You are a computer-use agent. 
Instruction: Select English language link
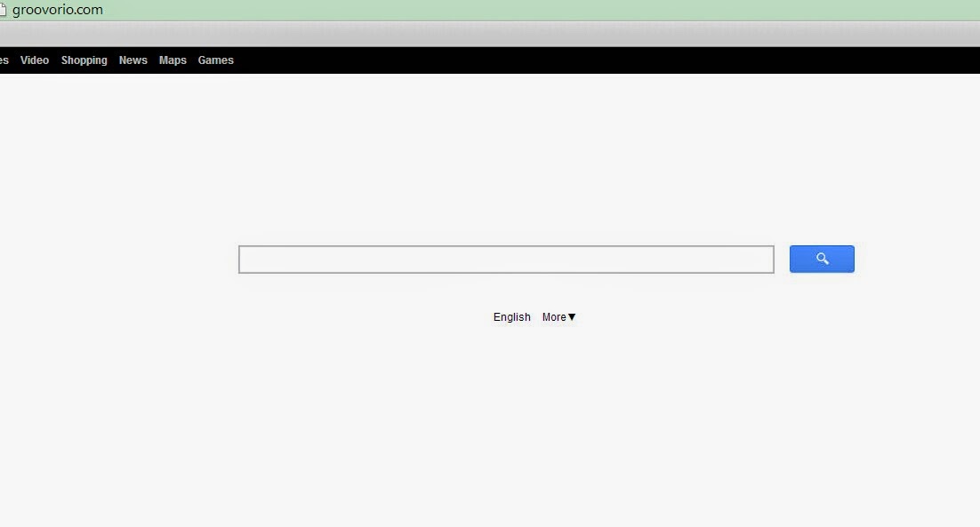(x=512, y=317)
